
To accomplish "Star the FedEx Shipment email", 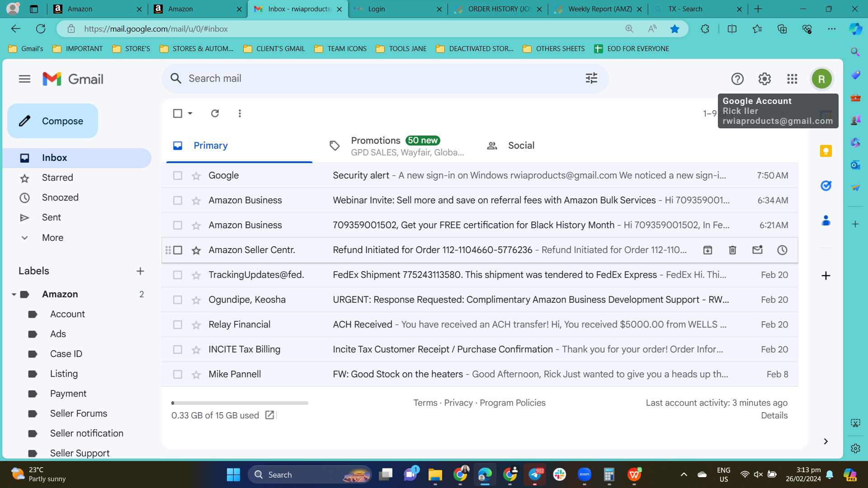I will 196,275.
